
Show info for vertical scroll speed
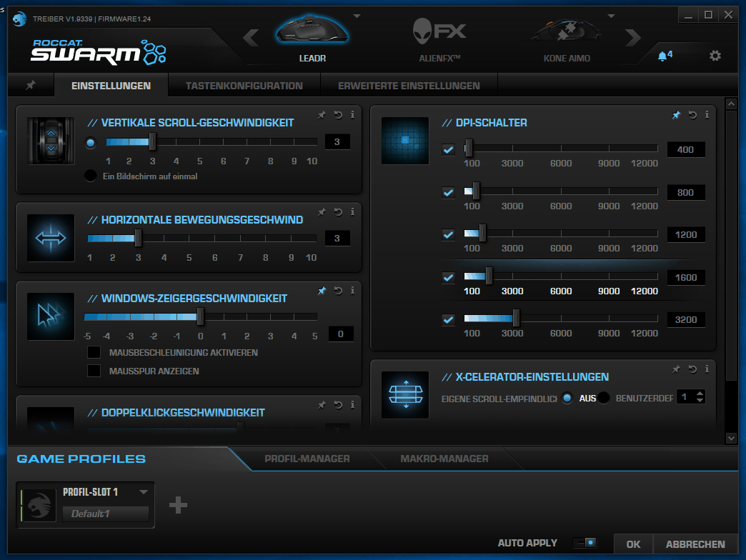(x=352, y=114)
